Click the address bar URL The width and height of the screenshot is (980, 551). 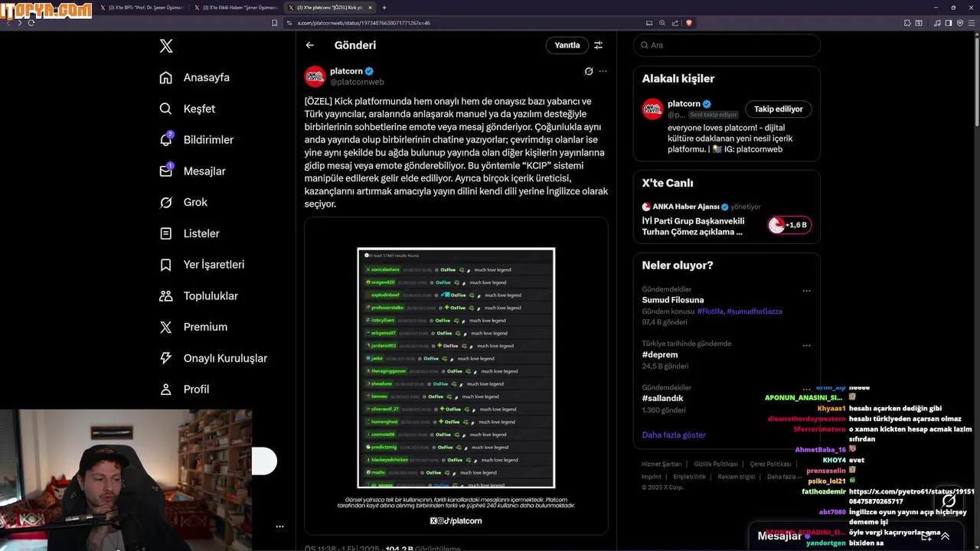(364, 23)
